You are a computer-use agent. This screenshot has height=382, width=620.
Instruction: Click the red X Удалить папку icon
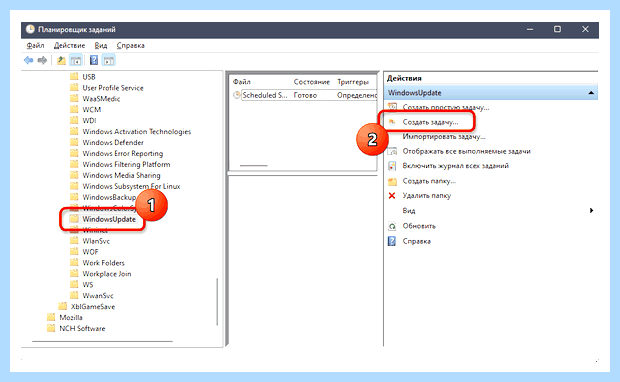[392, 195]
